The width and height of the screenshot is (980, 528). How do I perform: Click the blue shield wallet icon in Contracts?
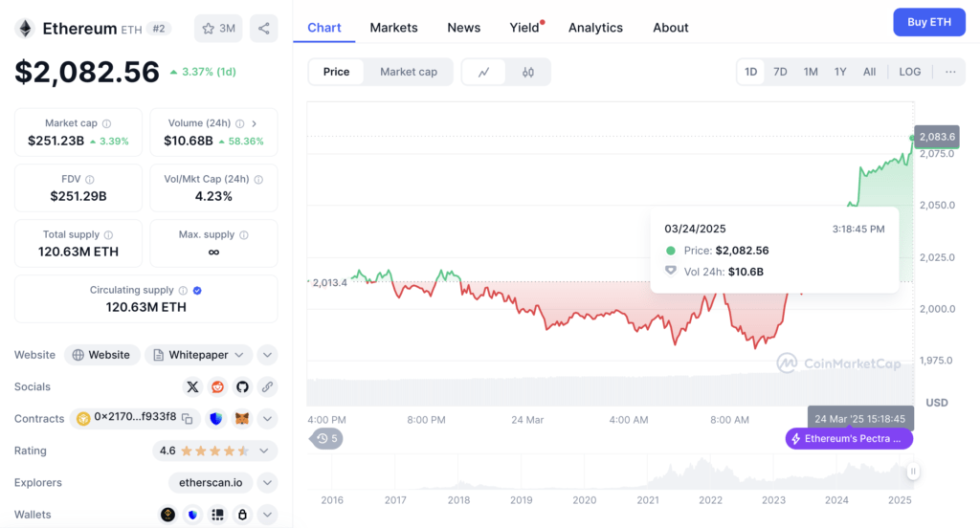216,419
